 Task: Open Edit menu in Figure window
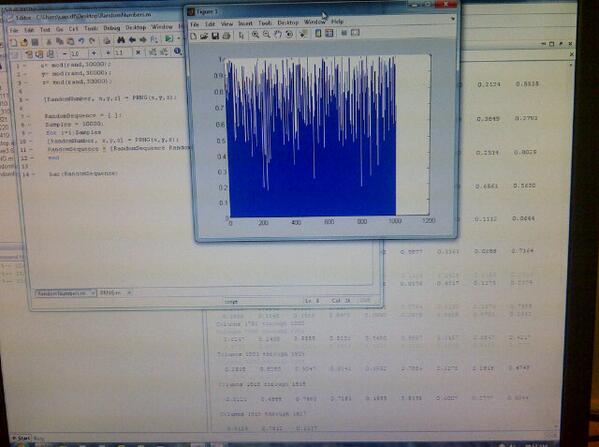tap(210, 24)
